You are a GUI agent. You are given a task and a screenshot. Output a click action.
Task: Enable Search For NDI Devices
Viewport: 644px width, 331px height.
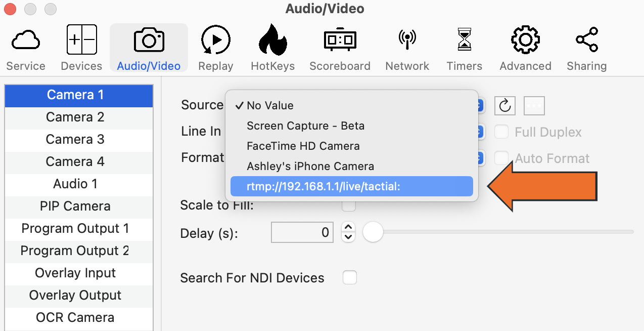click(350, 277)
